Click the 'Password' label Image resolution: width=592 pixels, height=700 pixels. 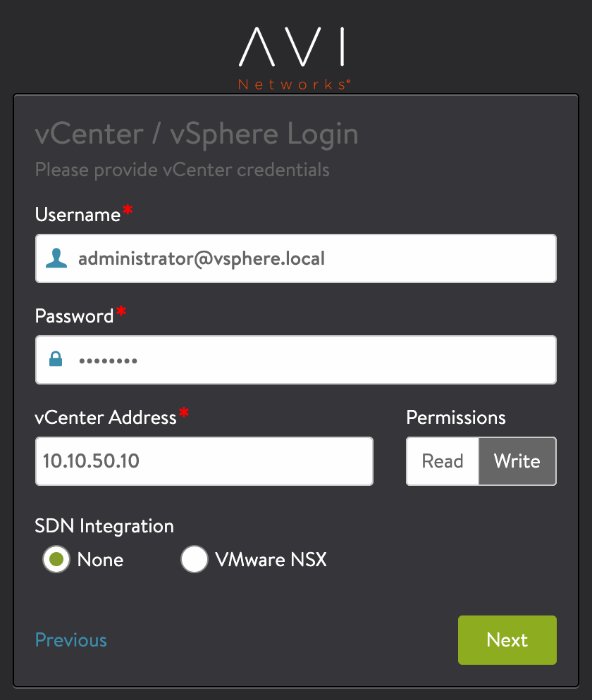coord(74,316)
